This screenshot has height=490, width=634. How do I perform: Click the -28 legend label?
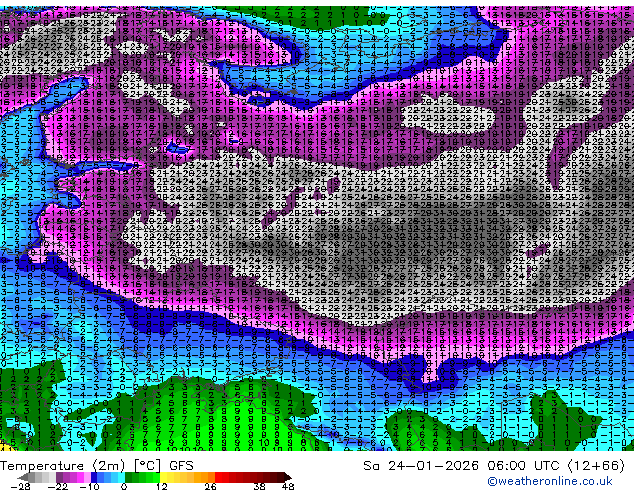20,486
